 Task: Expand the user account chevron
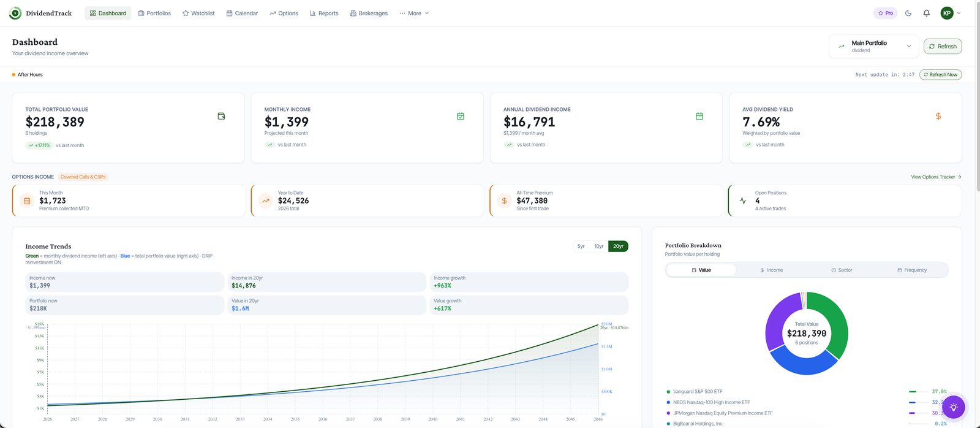pos(959,13)
